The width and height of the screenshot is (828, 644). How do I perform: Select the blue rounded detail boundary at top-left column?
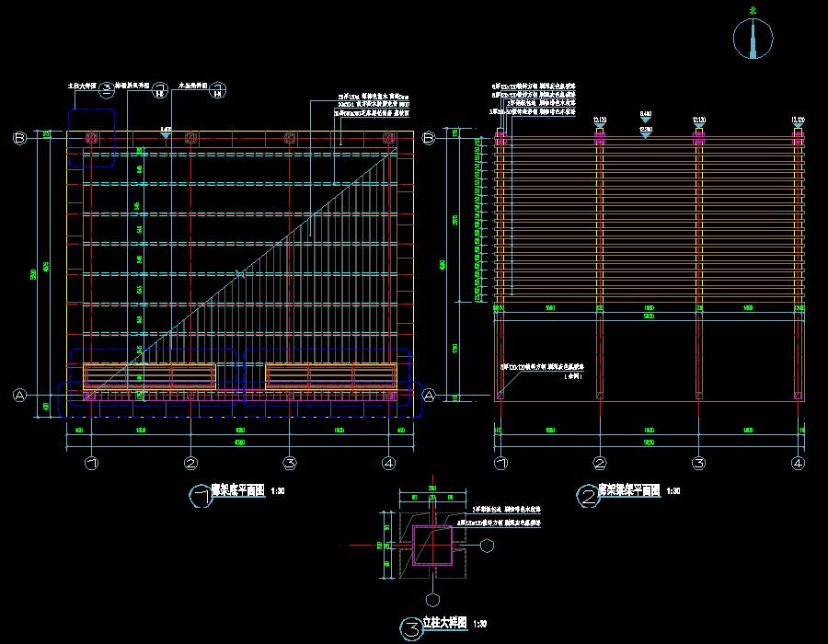(91, 138)
